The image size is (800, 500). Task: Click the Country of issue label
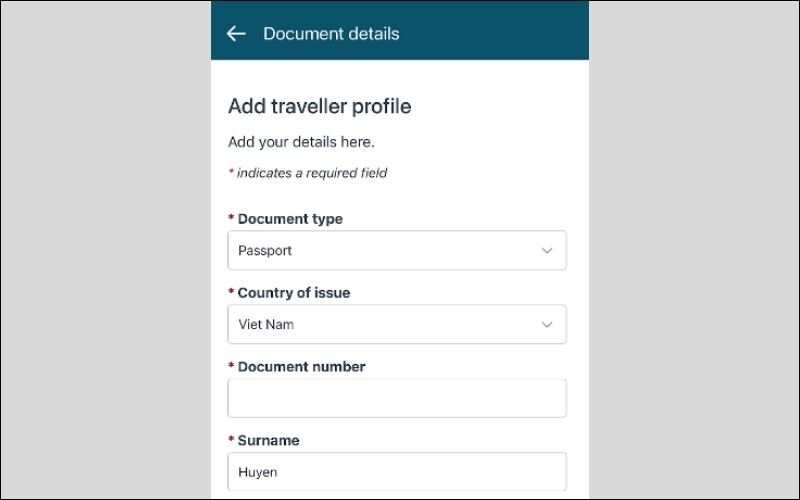click(294, 293)
